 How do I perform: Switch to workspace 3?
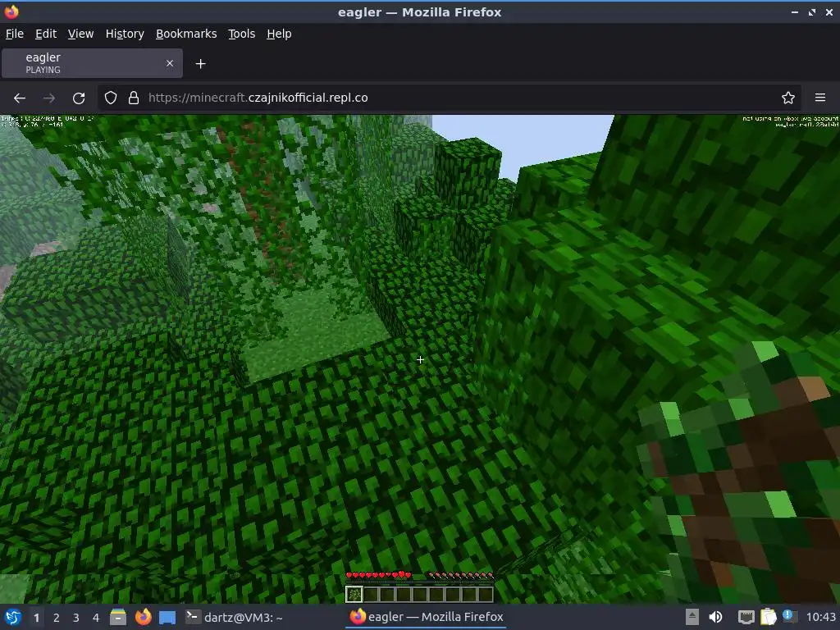point(76,618)
